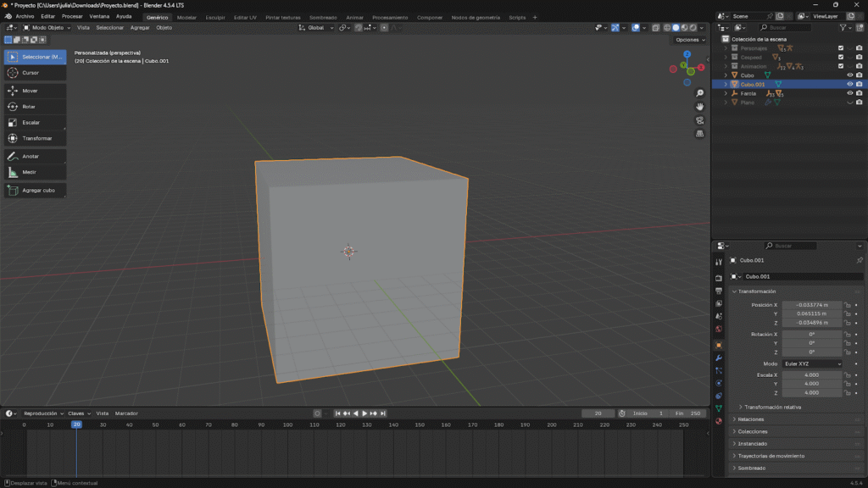Open the Modo Objeto mode dropdown
This screenshot has height=488, width=868.
tap(47, 27)
